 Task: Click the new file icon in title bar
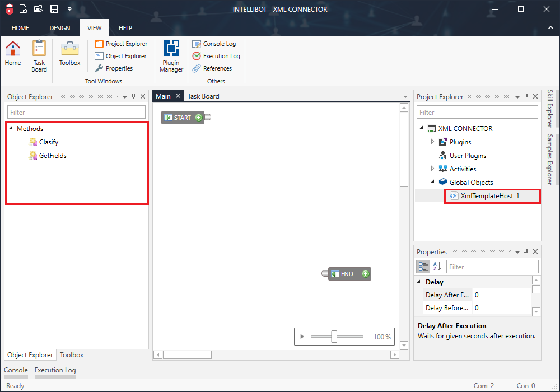(x=23, y=9)
